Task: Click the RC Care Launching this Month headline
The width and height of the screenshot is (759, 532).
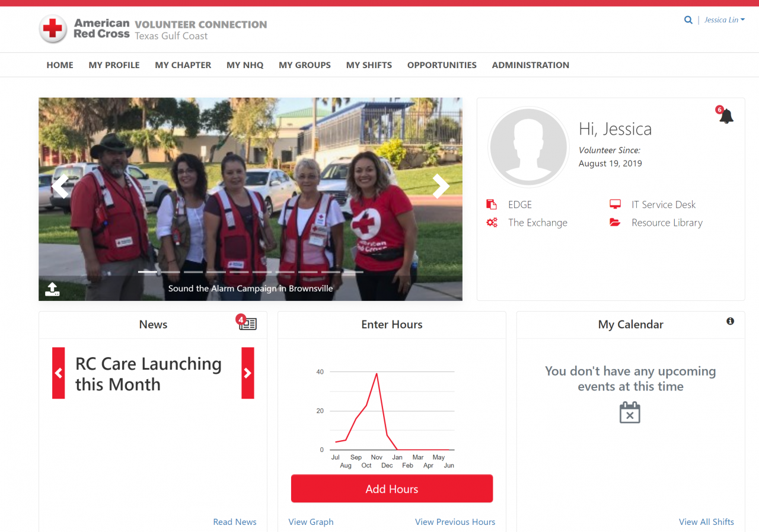Action: coord(148,374)
